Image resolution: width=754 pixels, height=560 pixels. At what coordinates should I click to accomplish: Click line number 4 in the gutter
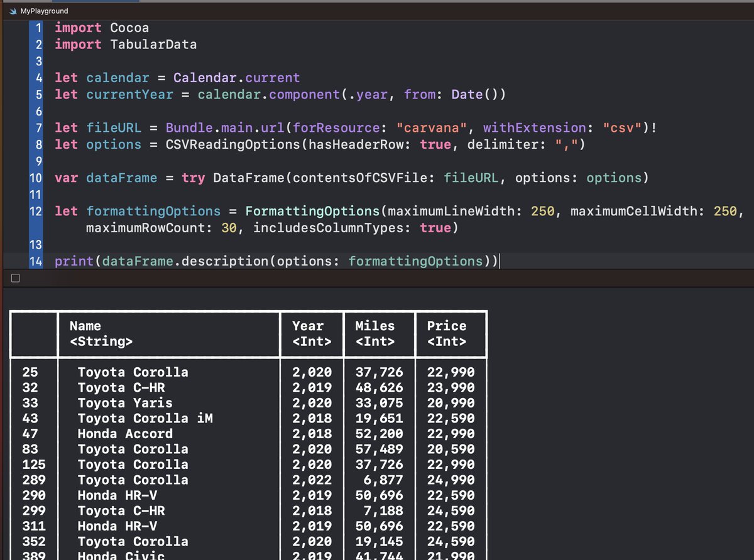pos(39,78)
